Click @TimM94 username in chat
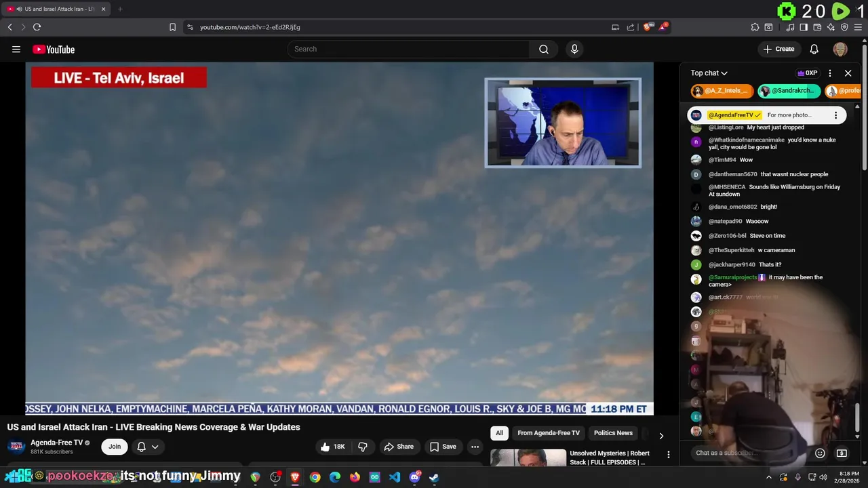This screenshot has width=868, height=488. (x=722, y=160)
